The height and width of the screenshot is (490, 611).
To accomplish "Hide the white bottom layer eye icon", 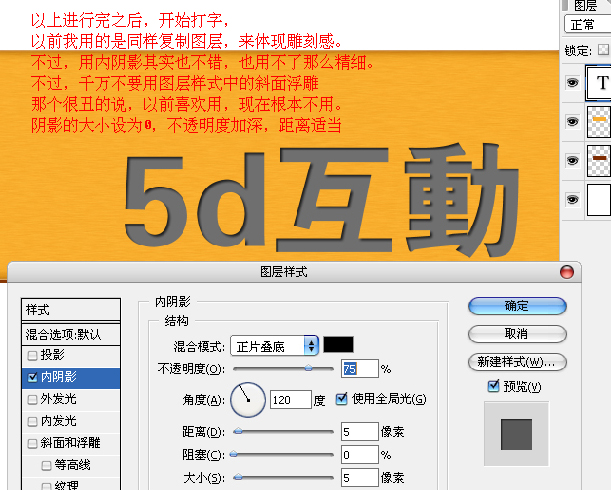I will coord(572,200).
